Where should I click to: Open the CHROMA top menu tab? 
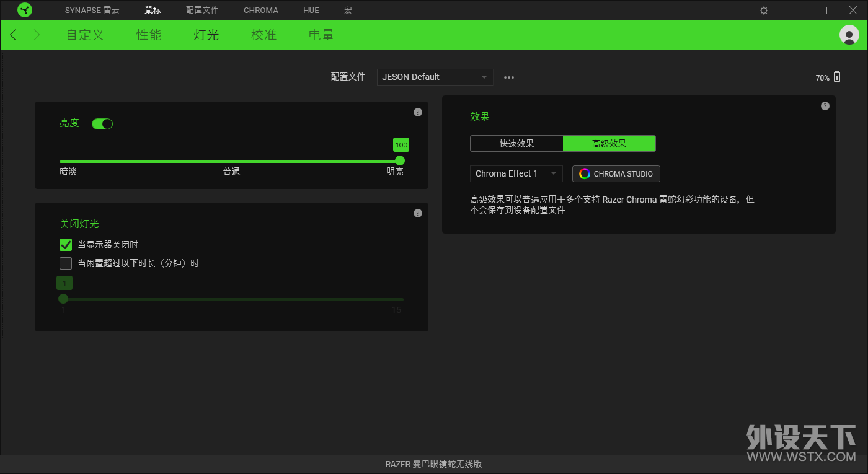pyautogui.click(x=261, y=11)
